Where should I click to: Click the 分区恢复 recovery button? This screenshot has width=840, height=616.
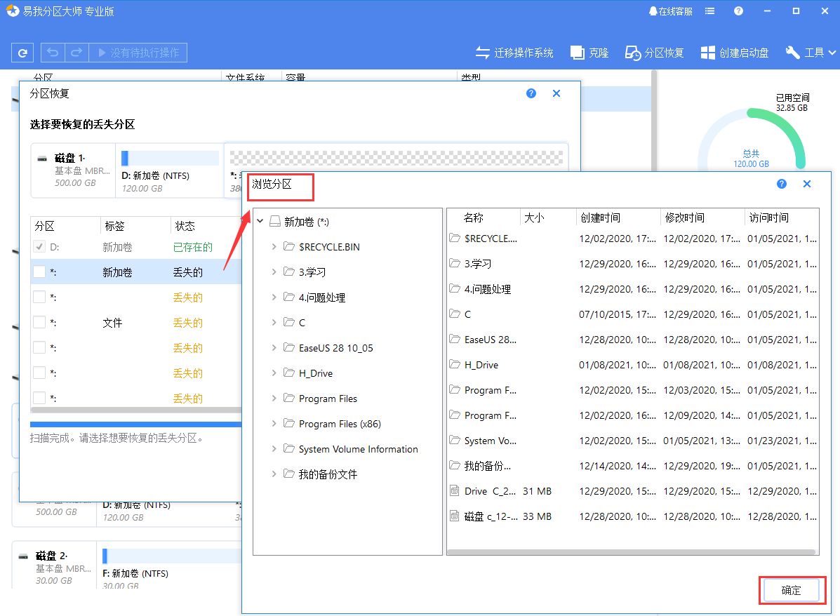[x=654, y=52]
